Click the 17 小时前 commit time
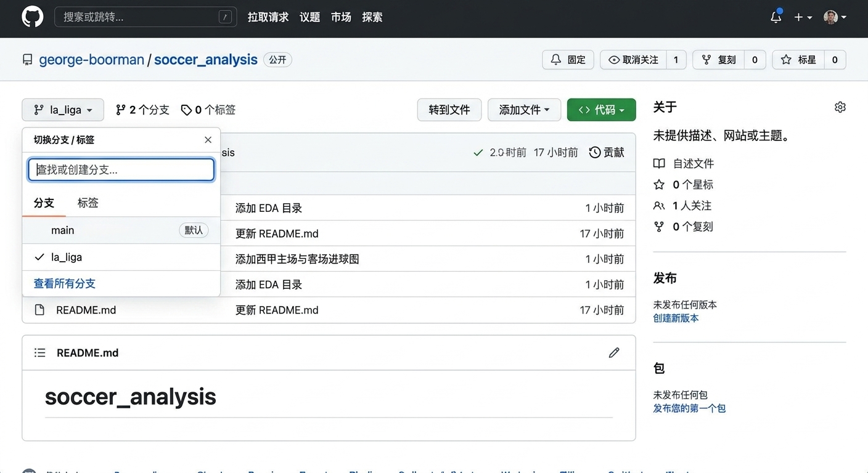The width and height of the screenshot is (868, 473). (x=555, y=152)
